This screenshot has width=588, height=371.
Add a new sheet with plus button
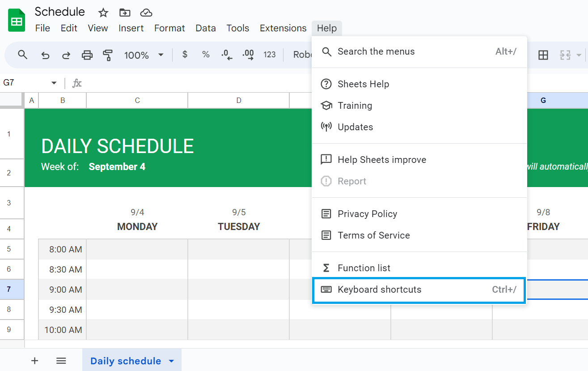pyautogui.click(x=35, y=361)
